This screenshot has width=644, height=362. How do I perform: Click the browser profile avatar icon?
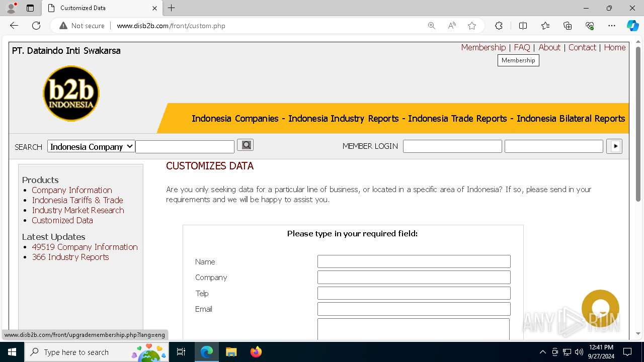11,8
